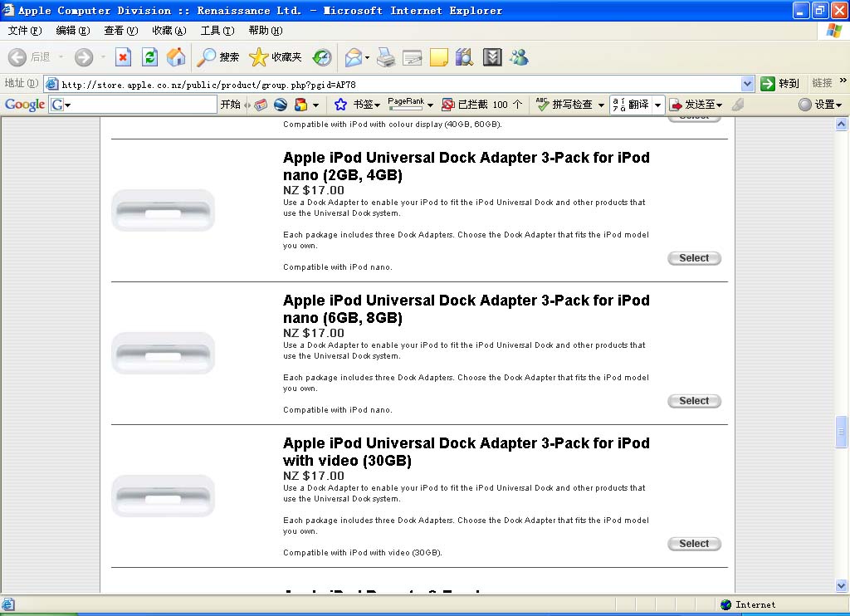Open the 文件(F) menu

point(24,31)
